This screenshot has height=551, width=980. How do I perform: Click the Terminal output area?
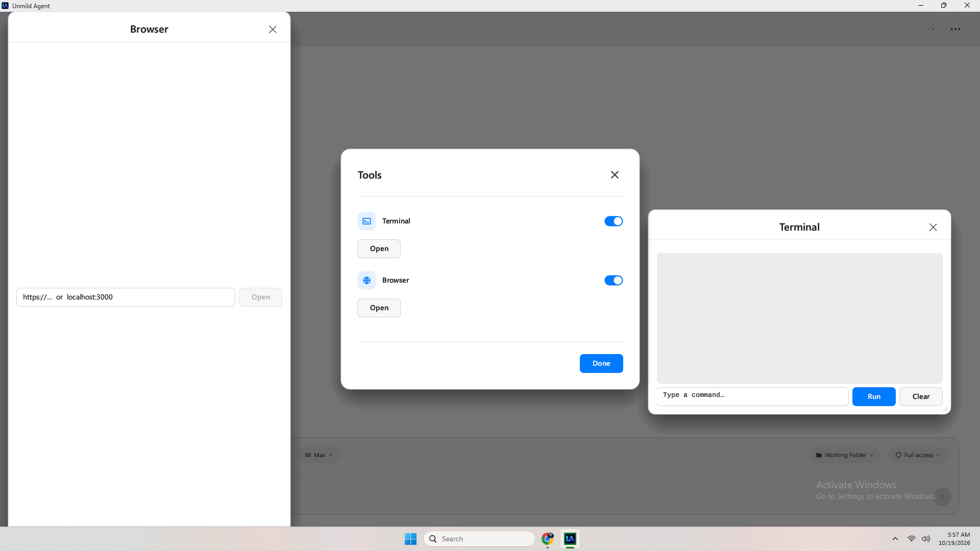click(x=799, y=318)
